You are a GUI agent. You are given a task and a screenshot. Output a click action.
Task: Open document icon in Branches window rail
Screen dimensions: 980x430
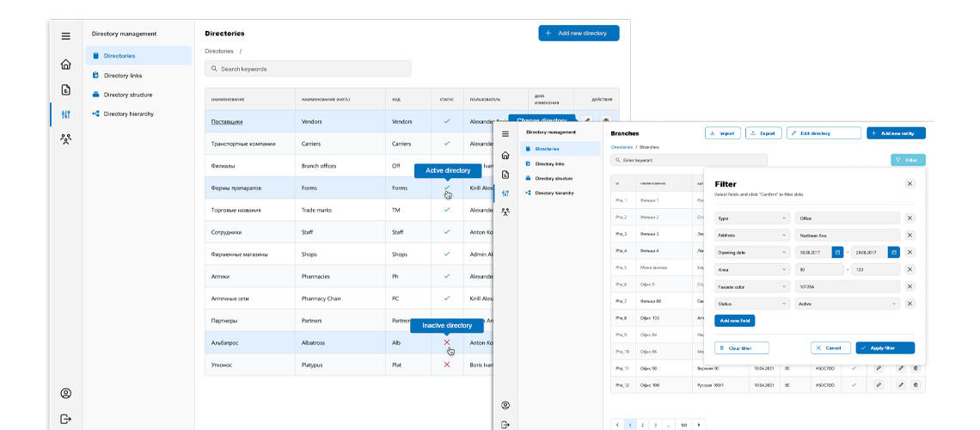505,175
